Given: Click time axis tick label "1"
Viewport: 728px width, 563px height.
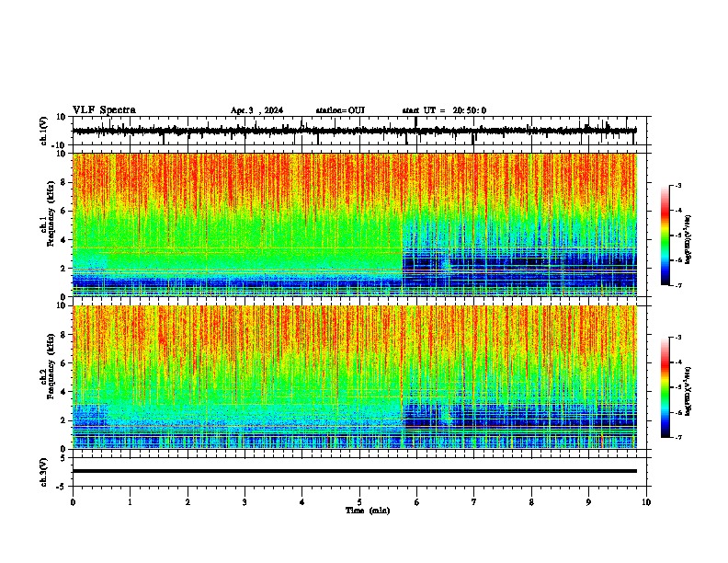Looking at the screenshot, I should click(x=130, y=502).
